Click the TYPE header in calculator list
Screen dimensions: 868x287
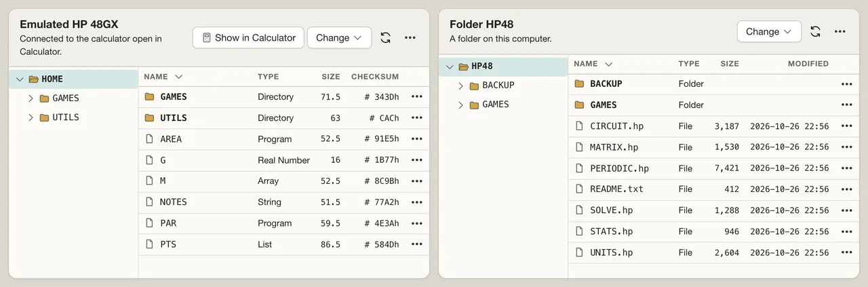pyautogui.click(x=268, y=77)
